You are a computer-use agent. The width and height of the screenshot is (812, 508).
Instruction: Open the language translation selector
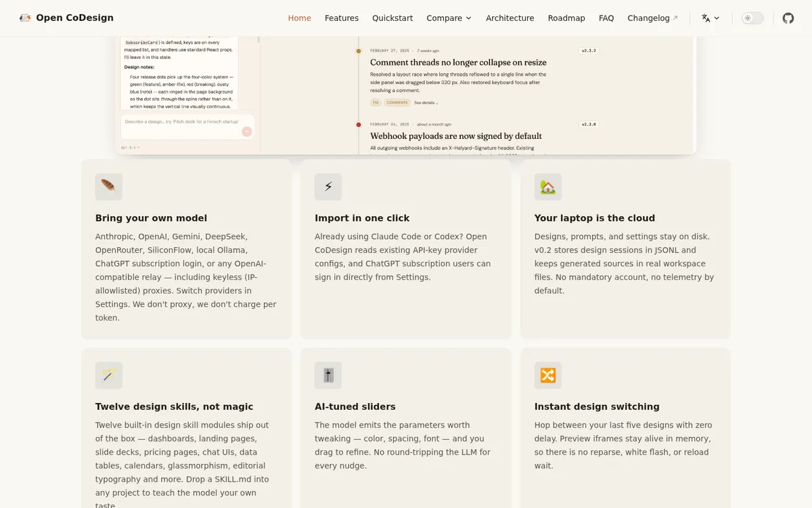(710, 18)
